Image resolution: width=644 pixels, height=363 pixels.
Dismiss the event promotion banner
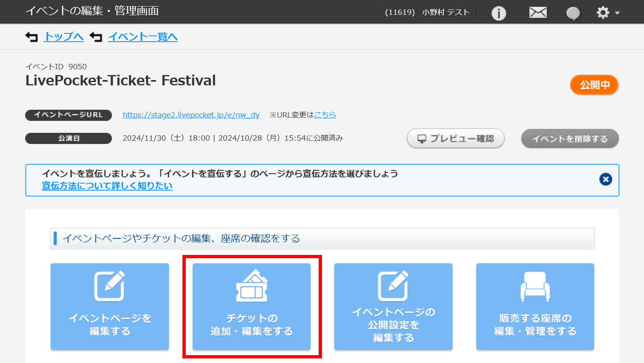[x=606, y=179]
